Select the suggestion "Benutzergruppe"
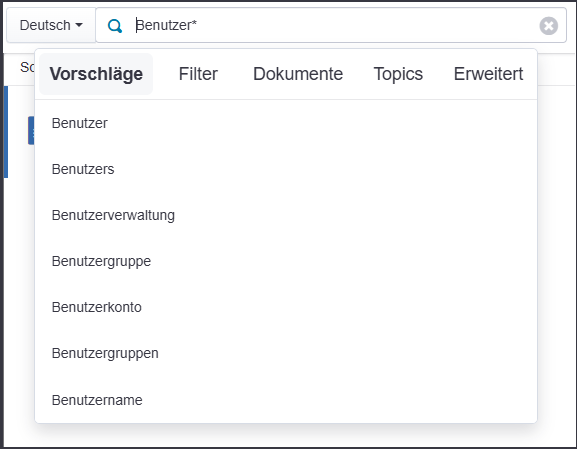The width and height of the screenshot is (577, 449). (x=286, y=261)
